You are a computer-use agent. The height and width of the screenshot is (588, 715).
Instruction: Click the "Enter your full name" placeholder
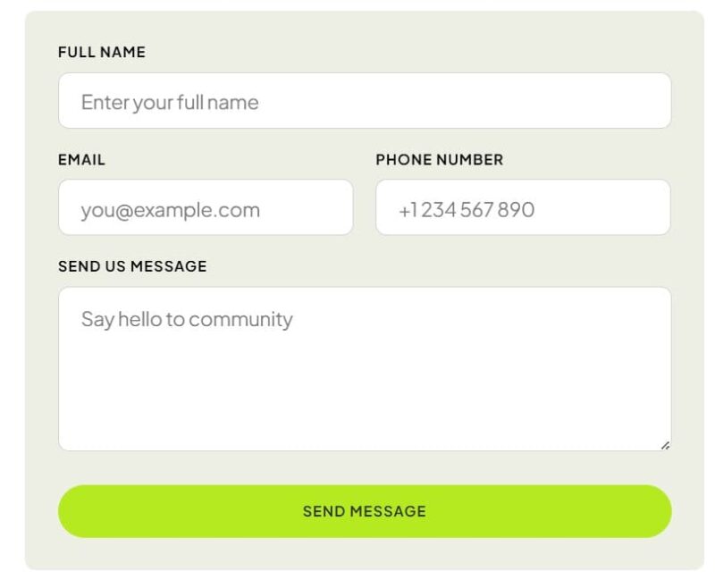(x=170, y=103)
